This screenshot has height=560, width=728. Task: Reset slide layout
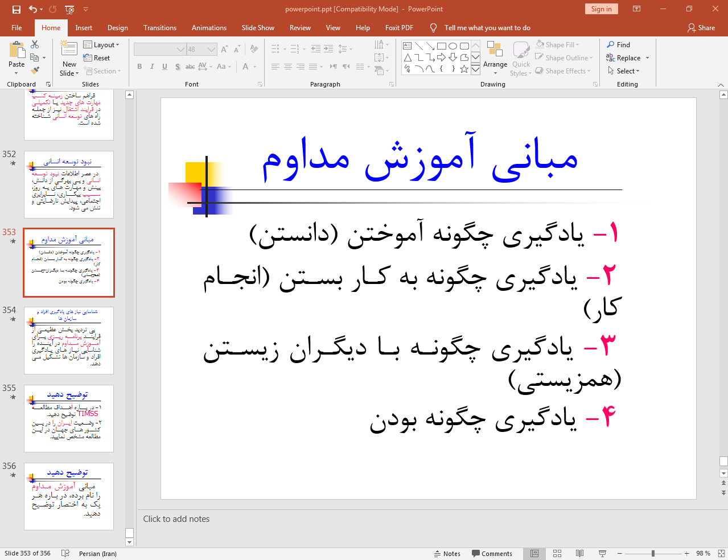pyautogui.click(x=97, y=57)
